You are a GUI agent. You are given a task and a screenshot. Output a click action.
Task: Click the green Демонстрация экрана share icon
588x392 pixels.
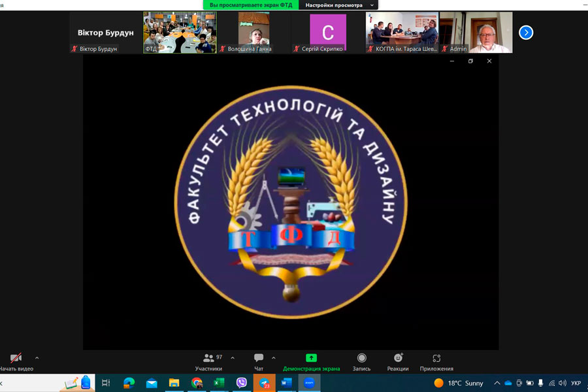coord(311,358)
